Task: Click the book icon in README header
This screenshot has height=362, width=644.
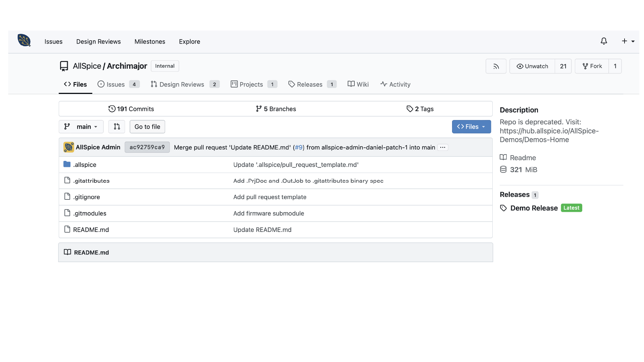Action: click(x=67, y=252)
